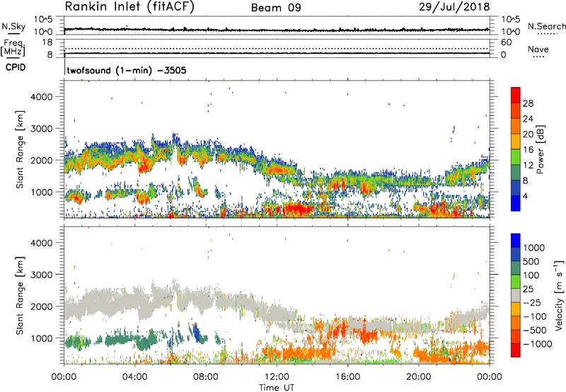Click the 'Power [dB]' colorbar label
This screenshot has width=566, height=392.
pos(540,149)
